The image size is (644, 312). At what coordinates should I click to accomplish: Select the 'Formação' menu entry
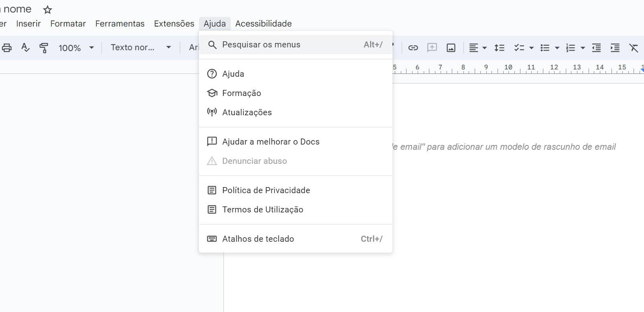pos(296,93)
